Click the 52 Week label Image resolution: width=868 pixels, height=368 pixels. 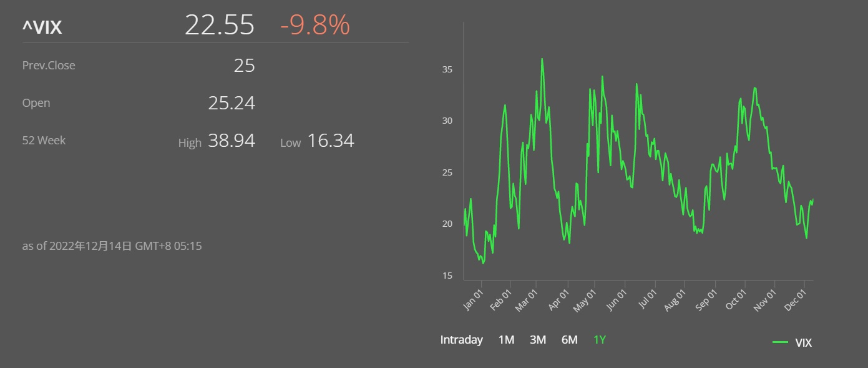pyautogui.click(x=44, y=141)
